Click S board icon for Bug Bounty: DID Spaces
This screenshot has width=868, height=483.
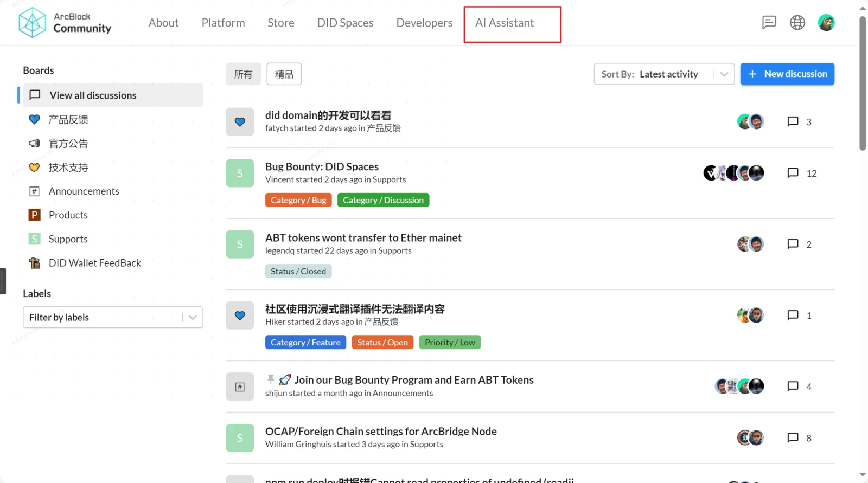point(240,173)
